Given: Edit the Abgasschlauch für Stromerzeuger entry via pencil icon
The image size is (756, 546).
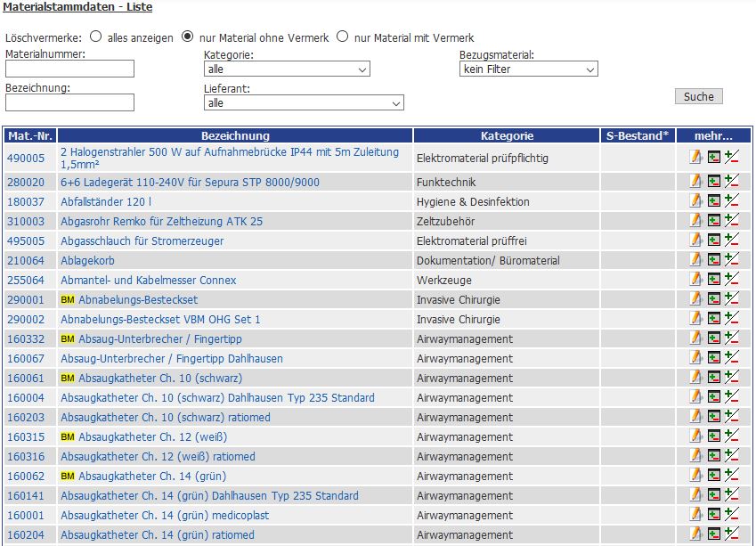Looking at the screenshot, I should pyautogui.click(x=695, y=240).
